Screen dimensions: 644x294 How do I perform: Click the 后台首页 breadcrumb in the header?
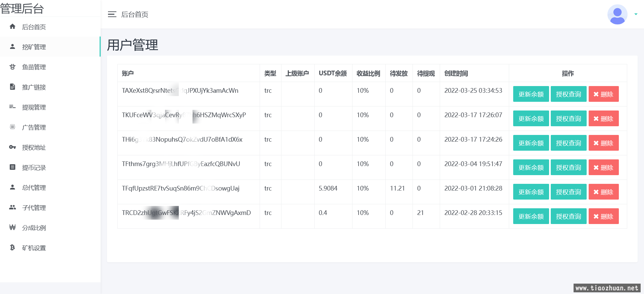tap(135, 14)
